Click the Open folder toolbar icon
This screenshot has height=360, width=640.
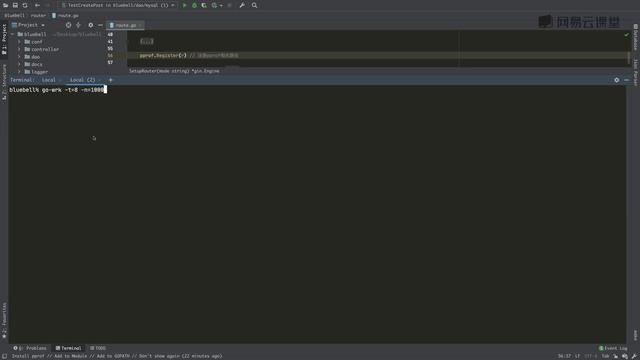[5, 5]
